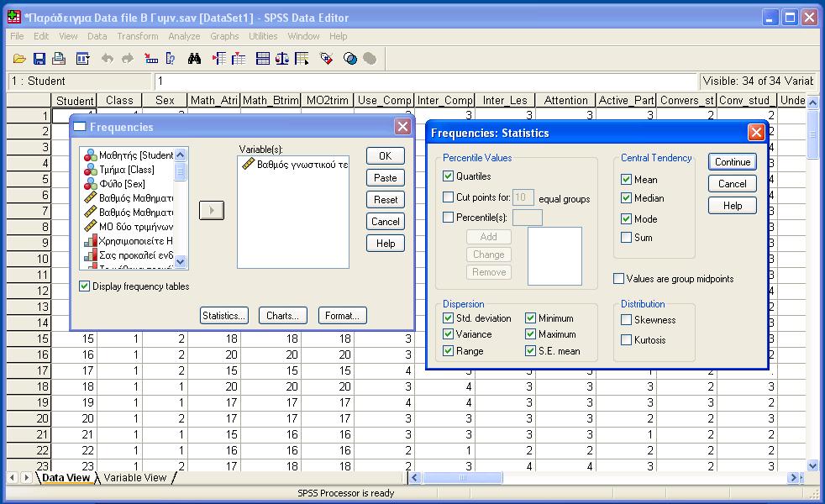Close the Frequencies dialog with X
This screenshot has width=825, height=504.
pyautogui.click(x=402, y=126)
